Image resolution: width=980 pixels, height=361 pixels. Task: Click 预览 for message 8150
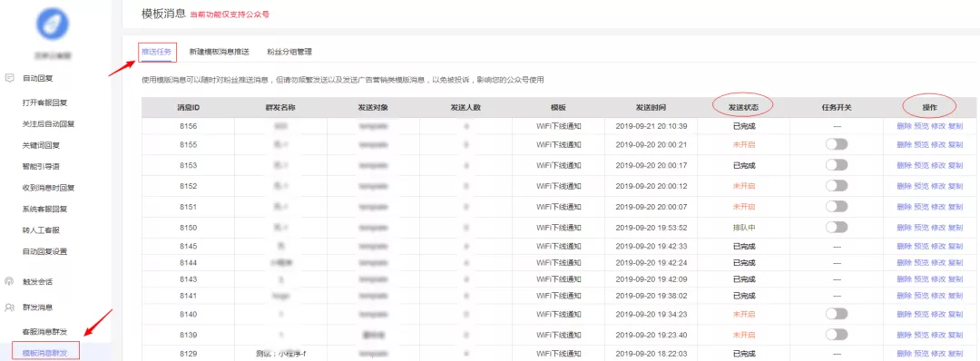pyautogui.click(x=921, y=227)
